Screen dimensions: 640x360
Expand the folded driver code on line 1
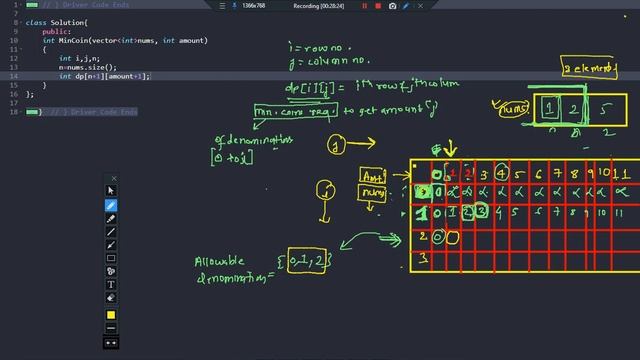click(32, 5)
